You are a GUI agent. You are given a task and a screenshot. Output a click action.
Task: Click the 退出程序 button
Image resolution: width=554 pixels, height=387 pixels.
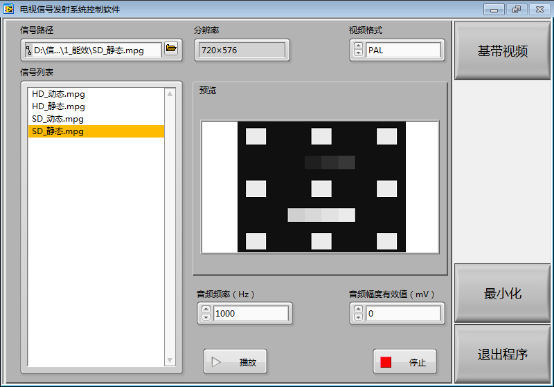pos(502,354)
